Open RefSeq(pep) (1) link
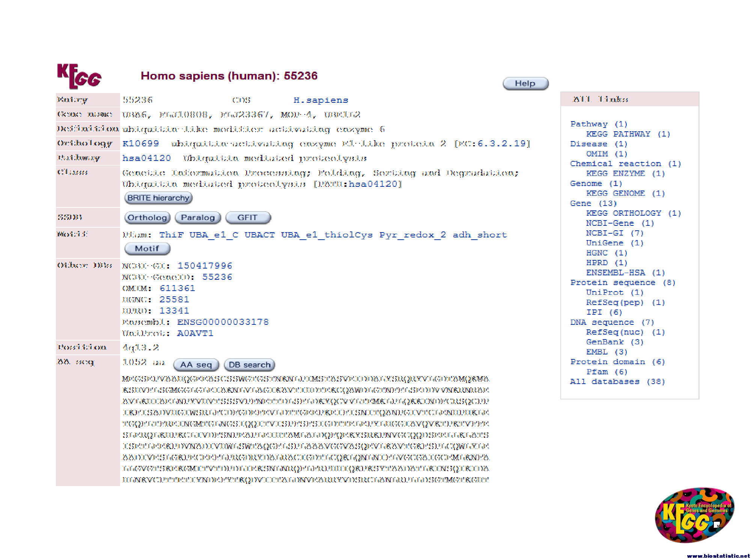Screen dimensions: 751x560 pyautogui.click(x=626, y=303)
